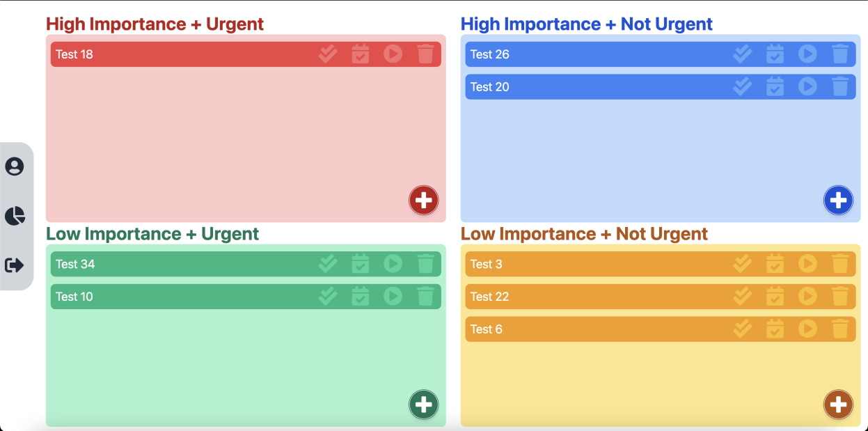Log out using the sidebar exit icon

click(x=15, y=265)
